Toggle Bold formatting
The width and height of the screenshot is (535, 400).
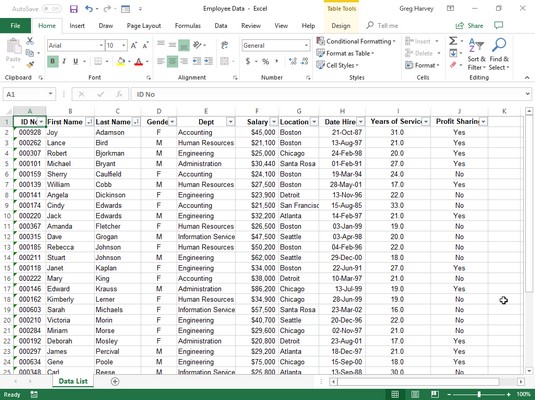53,61
